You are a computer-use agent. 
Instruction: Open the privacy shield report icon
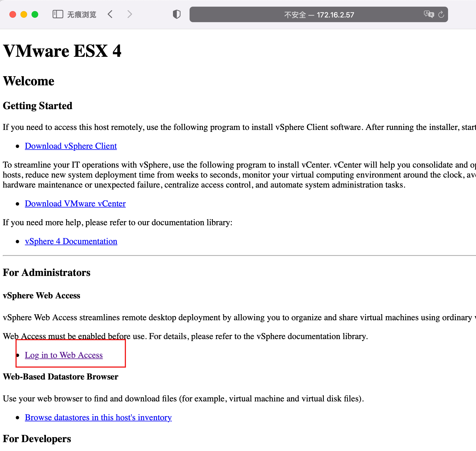(x=176, y=14)
